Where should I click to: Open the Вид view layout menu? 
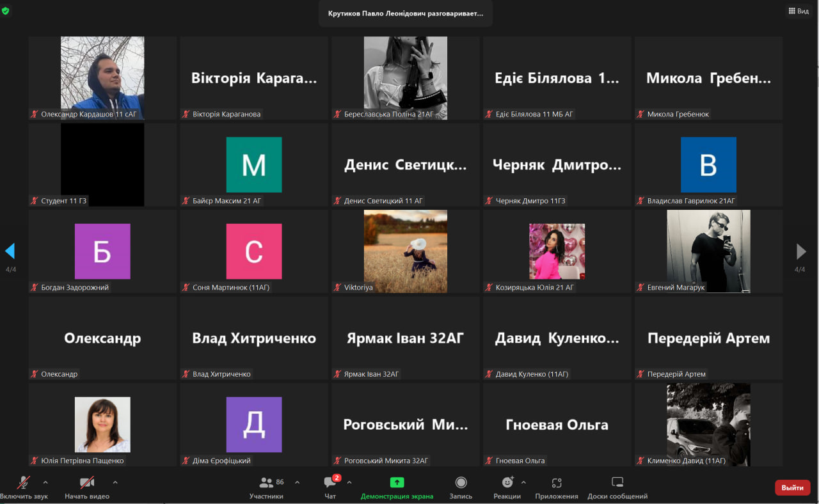[x=799, y=11]
